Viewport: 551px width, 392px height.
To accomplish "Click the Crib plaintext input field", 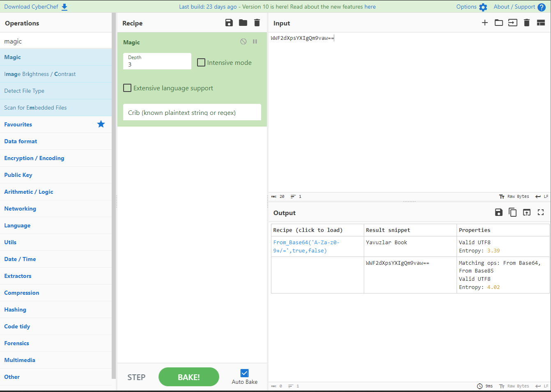I will pos(192,112).
